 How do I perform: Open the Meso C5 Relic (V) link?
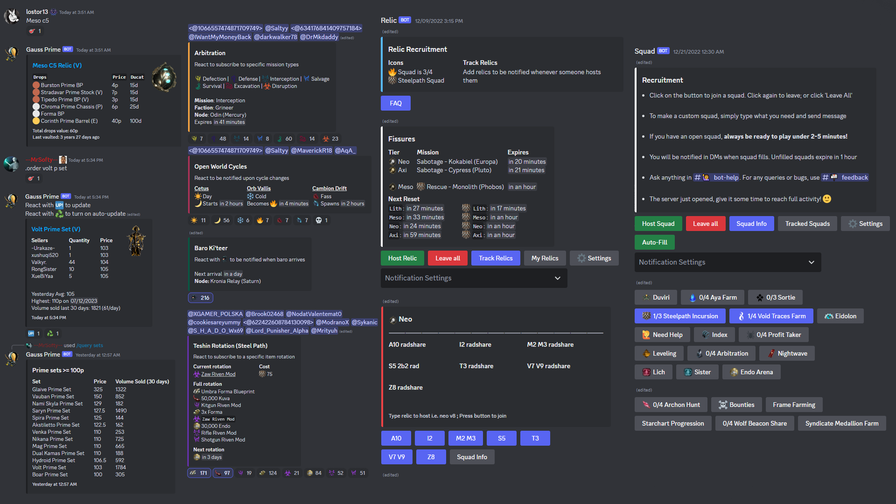(x=57, y=66)
